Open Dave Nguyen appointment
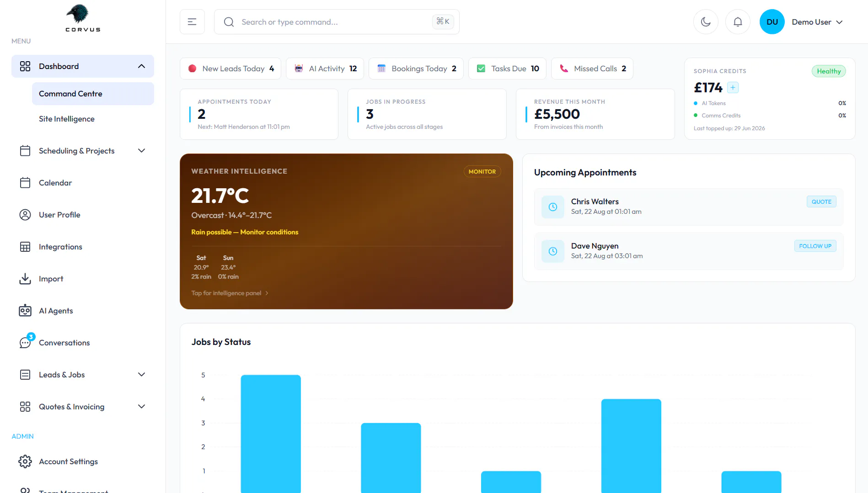868x493 pixels. click(x=689, y=251)
